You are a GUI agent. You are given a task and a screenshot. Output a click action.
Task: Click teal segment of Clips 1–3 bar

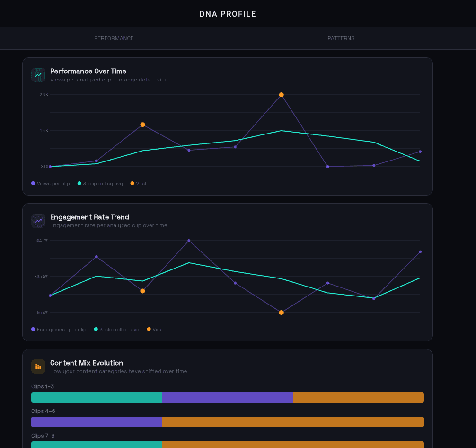[97, 397]
